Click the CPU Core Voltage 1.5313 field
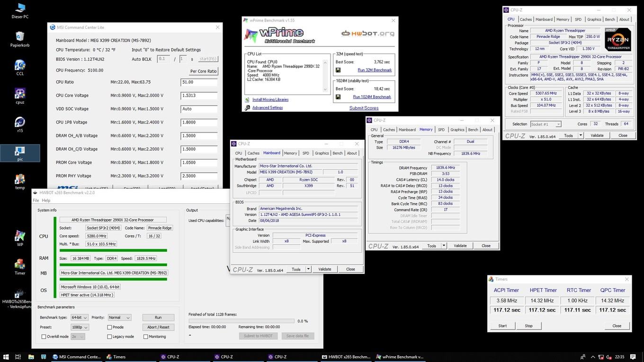Image resolution: width=644 pixels, height=362 pixels. [x=199, y=95]
